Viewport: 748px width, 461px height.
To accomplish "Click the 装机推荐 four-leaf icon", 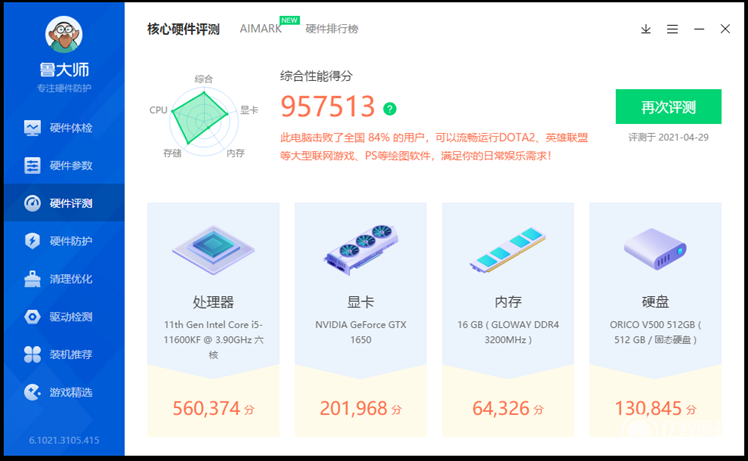I will (x=32, y=354).
